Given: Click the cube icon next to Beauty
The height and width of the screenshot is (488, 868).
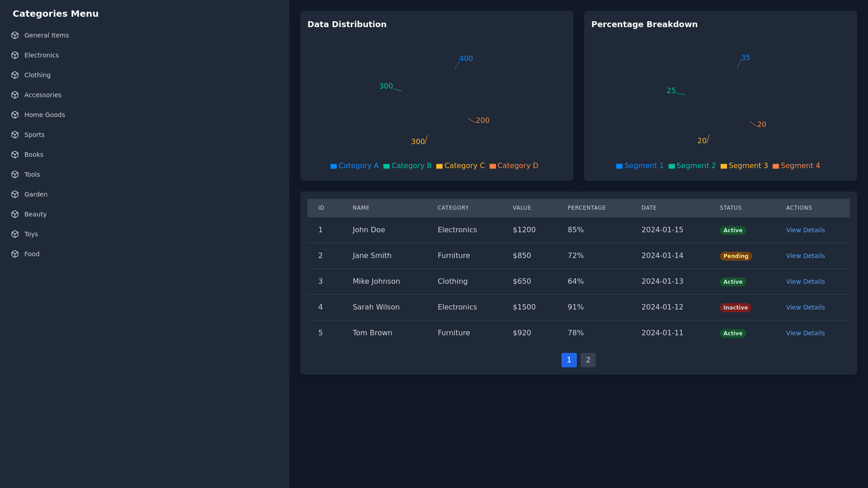Looking at the screenshot, I should point(15,214).
